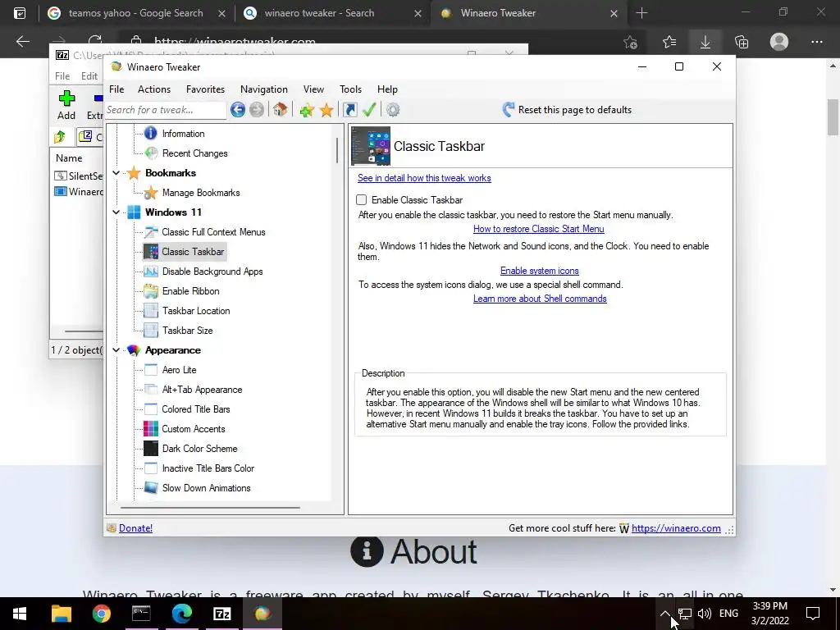Open the Help menu
Viewport: 840px width, 630px height.
(387, 89)
